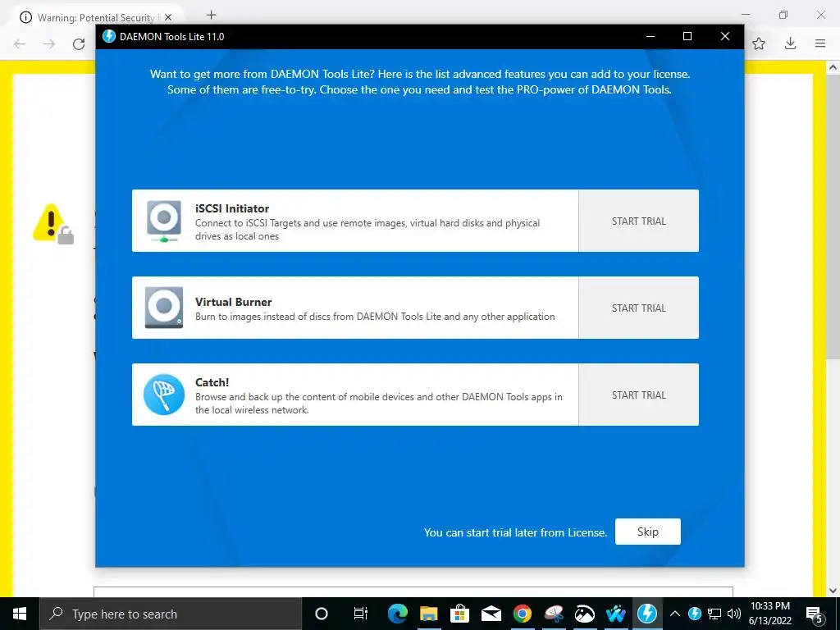Viewport: 840px width, 630px height.
Task: Open Task View on the taskbar
Action: pyautogui.click(x=361, y=614)
